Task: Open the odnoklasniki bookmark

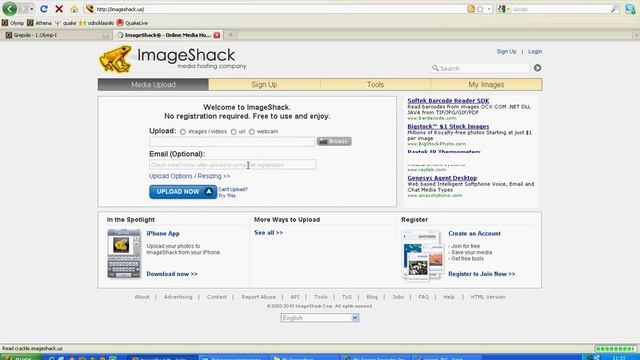Action: pyautogui.click(x=96, y=23)
